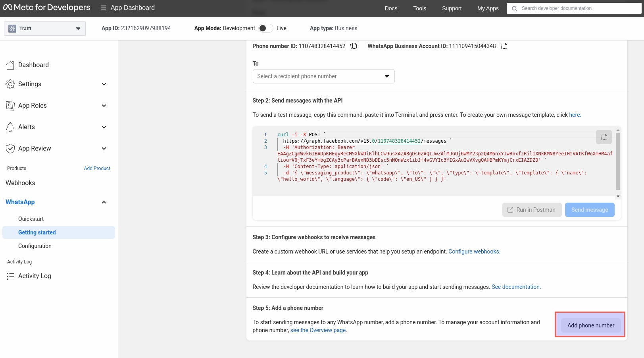Image resolution: width=644 pixels, height=358 pixels.
Task: Click the search developer documentation field
Action: (578, 8)
